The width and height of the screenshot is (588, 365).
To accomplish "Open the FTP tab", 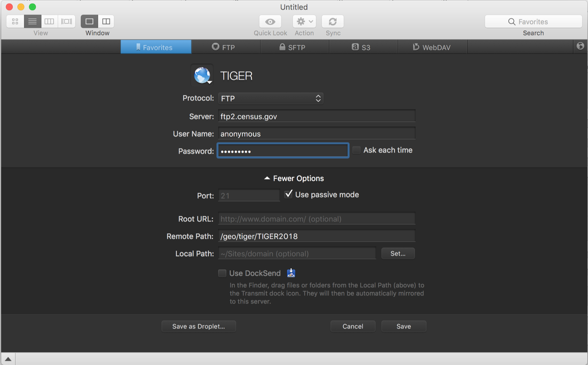I will coord(226,47).
